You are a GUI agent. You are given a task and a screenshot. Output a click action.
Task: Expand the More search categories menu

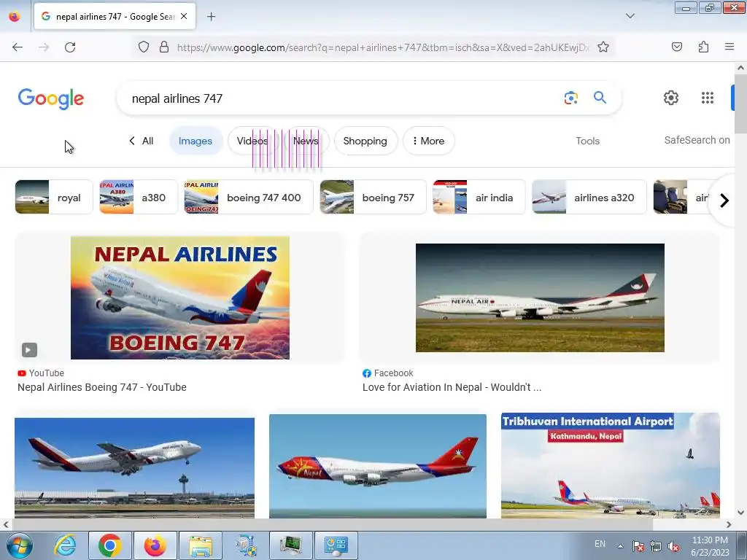click(428, 141)
